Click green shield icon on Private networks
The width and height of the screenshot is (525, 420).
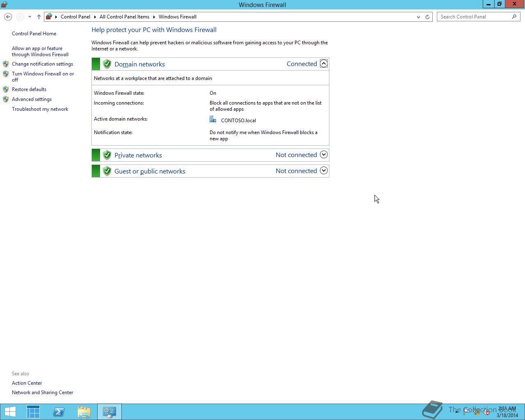pos(107,155)
